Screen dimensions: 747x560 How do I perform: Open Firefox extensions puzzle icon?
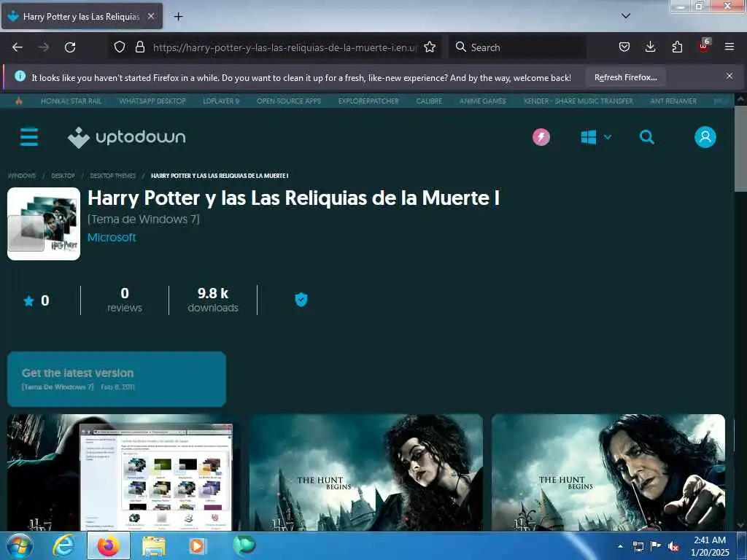pyautogui.click(x=677, y=47)
